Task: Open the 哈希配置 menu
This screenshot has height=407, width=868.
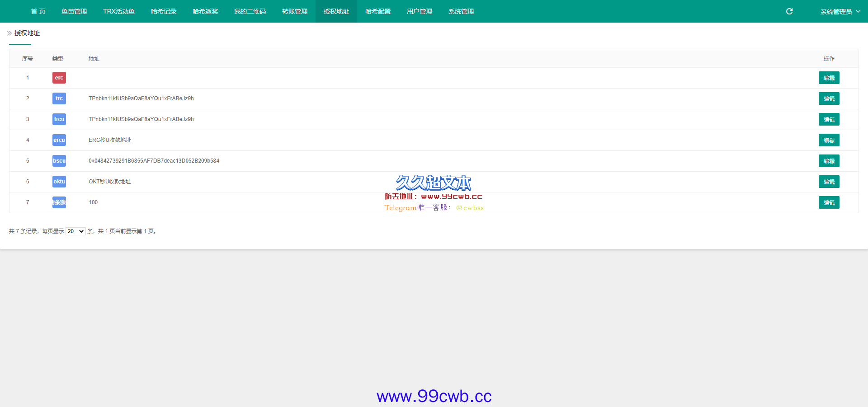Action: (378, 11)
